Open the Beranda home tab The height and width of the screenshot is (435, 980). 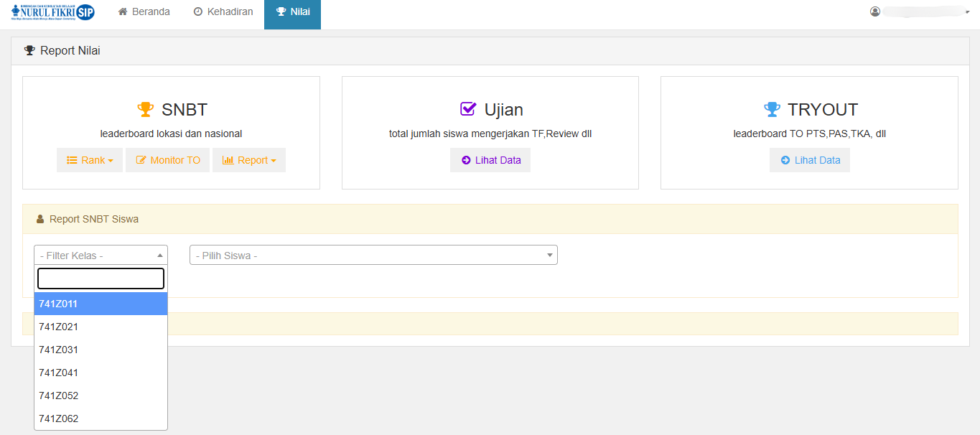[x=144, y=12]
